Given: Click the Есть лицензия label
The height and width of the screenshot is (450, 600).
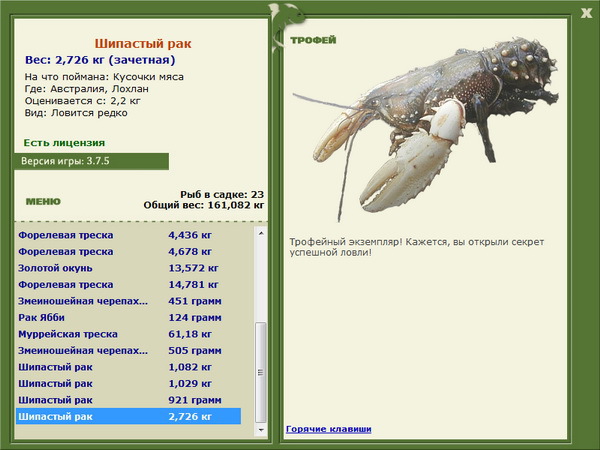Looking at the screenshot, I should pos(64,143).
